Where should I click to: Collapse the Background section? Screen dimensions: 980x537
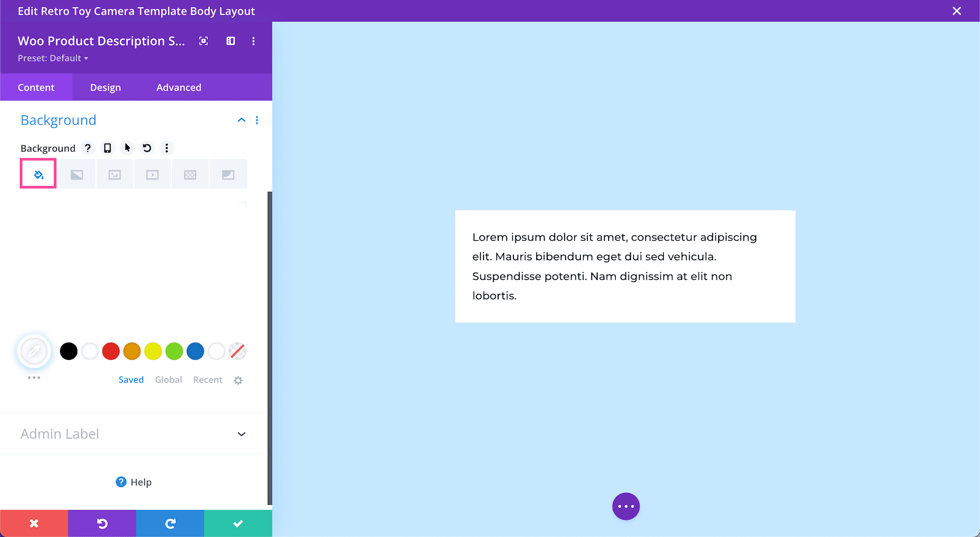pyautogui.click(x=241, y=120)
